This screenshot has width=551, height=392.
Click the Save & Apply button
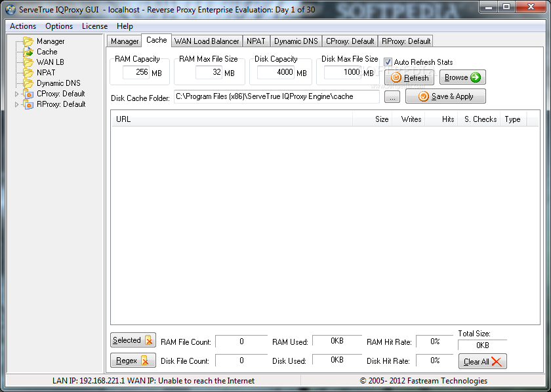click(445, 96)
